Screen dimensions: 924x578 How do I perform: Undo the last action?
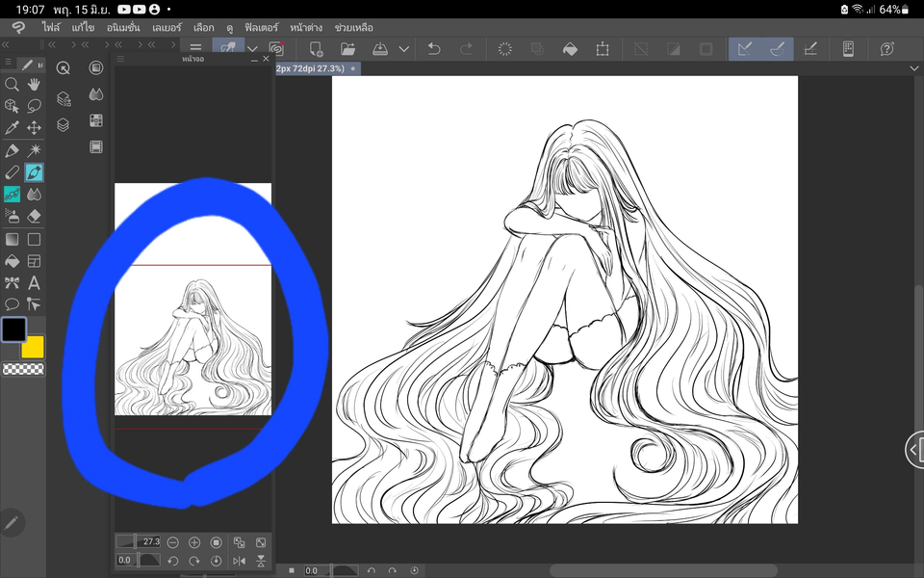pos(434,49)
